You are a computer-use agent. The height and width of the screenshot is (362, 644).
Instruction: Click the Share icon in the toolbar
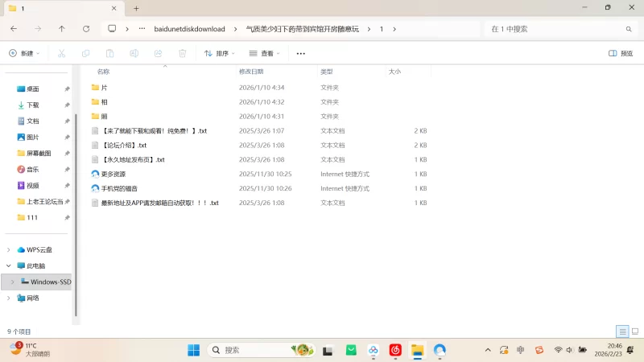(x=158, y=53)
